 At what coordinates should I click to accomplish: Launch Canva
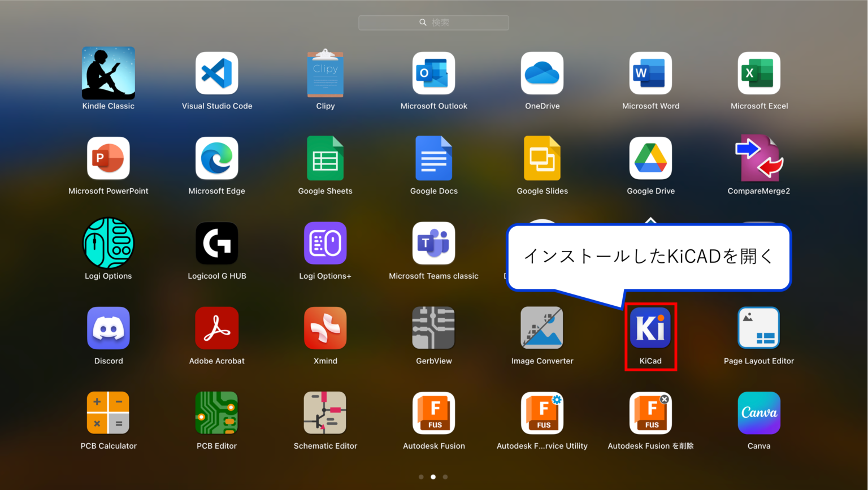click(759, 413)
